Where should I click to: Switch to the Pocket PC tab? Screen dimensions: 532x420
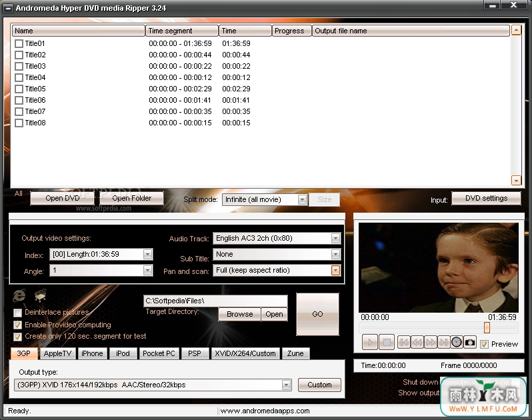click(159, 353)
